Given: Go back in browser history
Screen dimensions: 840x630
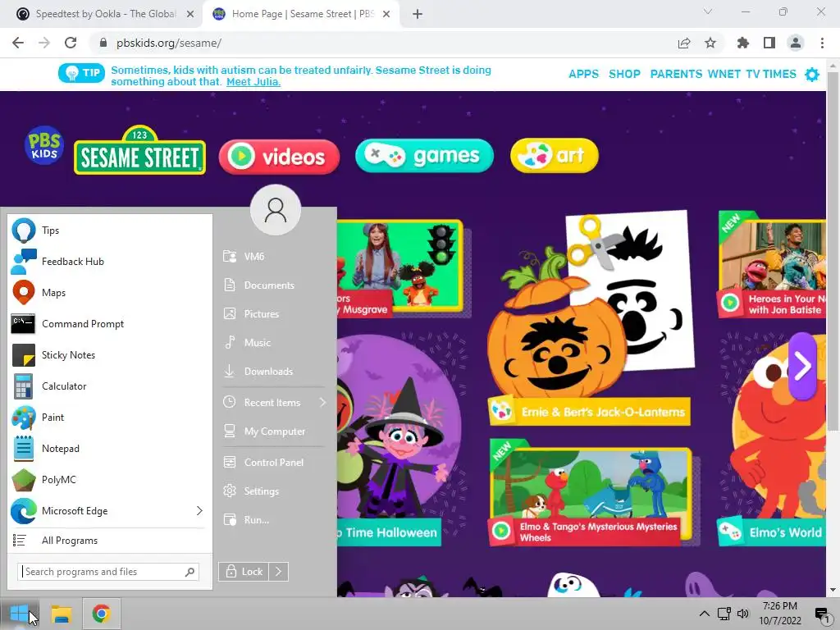Looking at the screenshot, I should tap(18, 43).
